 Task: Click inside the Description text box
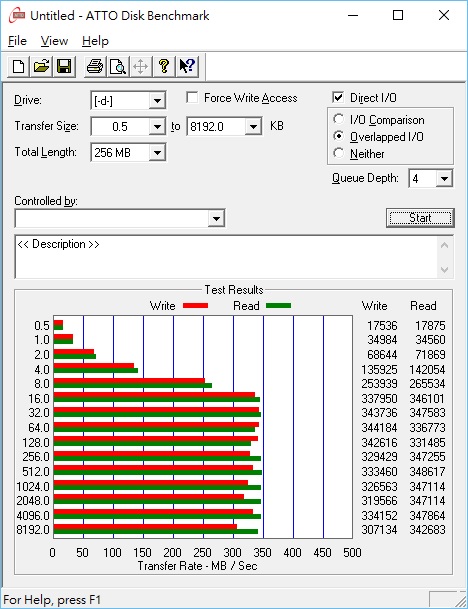click(x=227, y=257)
